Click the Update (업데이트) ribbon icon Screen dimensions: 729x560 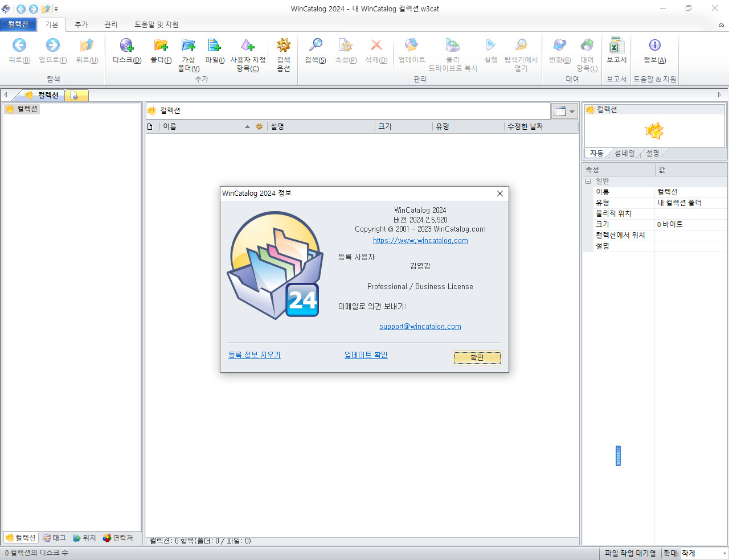411,45
